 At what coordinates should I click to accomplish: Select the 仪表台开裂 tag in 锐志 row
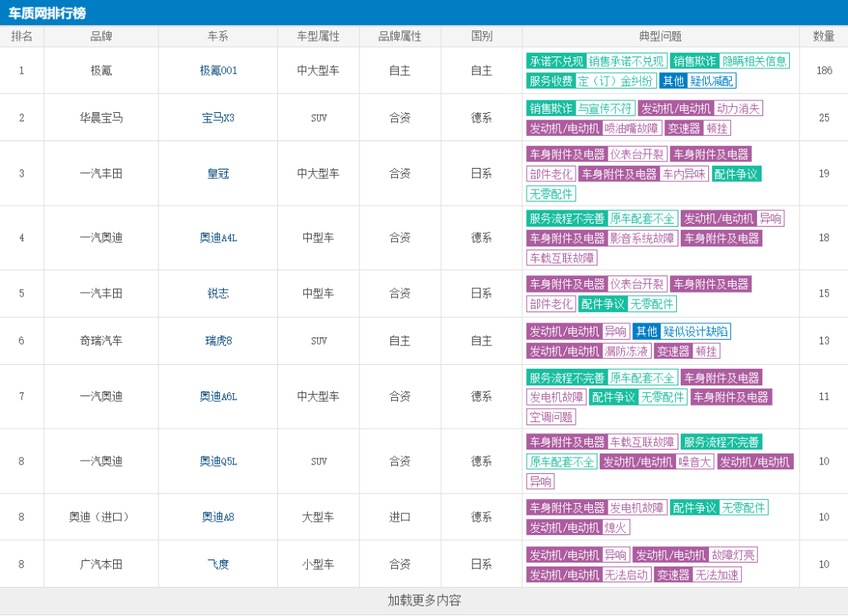tap(637, 284)
